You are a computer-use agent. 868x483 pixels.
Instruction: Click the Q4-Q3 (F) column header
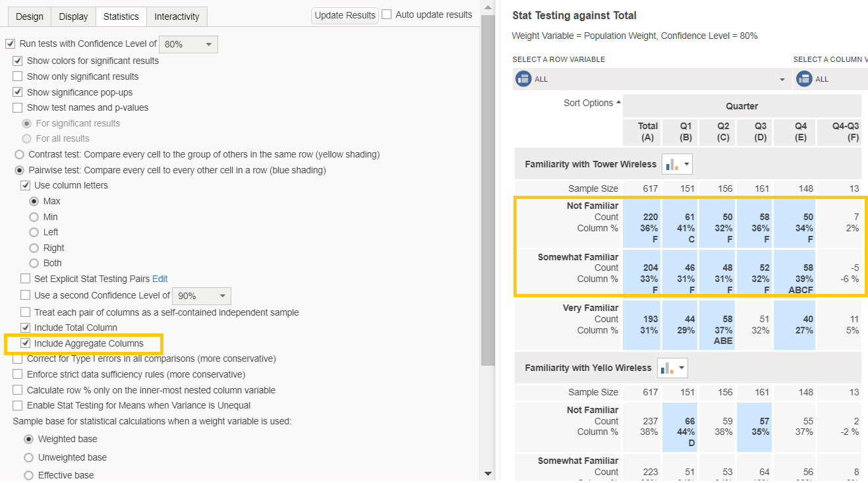[x=840, y=132]
